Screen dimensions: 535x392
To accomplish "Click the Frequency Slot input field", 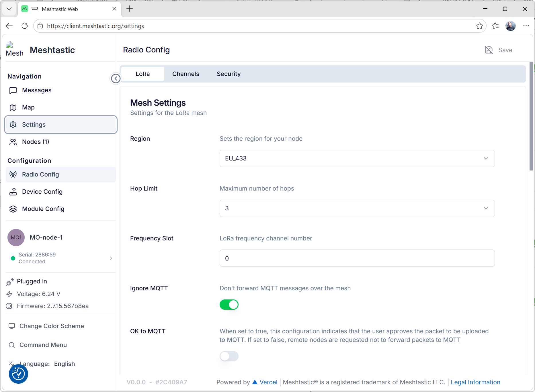I will (x=357, y=258).
